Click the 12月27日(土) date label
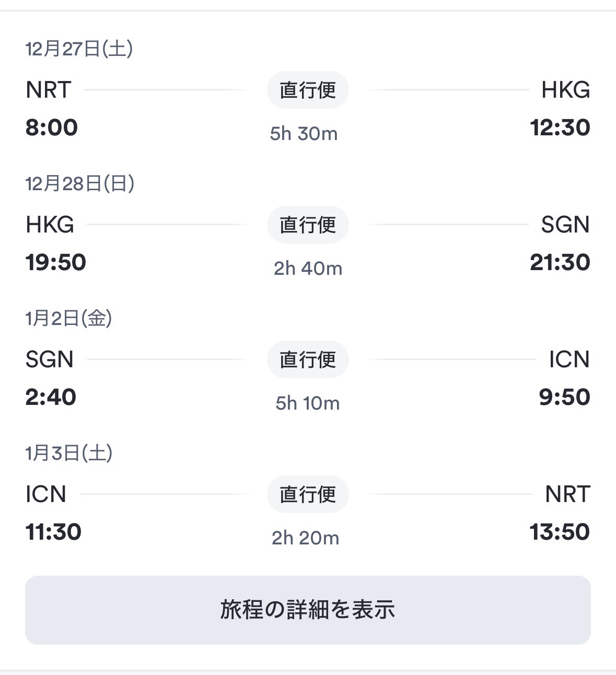This screenshot has width=616, height=675. coord(79,49)
